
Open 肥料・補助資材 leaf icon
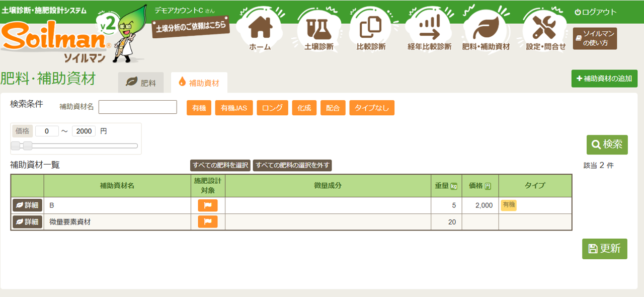coord(486,30)
